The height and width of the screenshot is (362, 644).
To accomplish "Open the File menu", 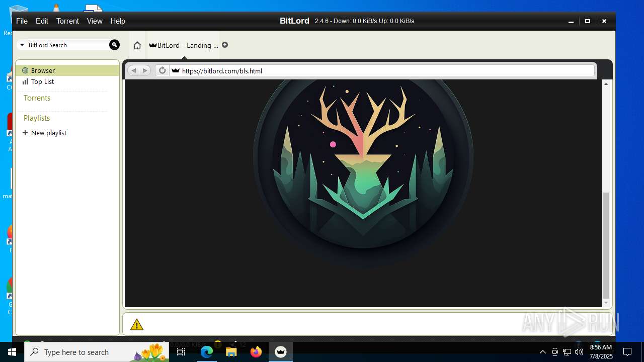I will (22, 21).
